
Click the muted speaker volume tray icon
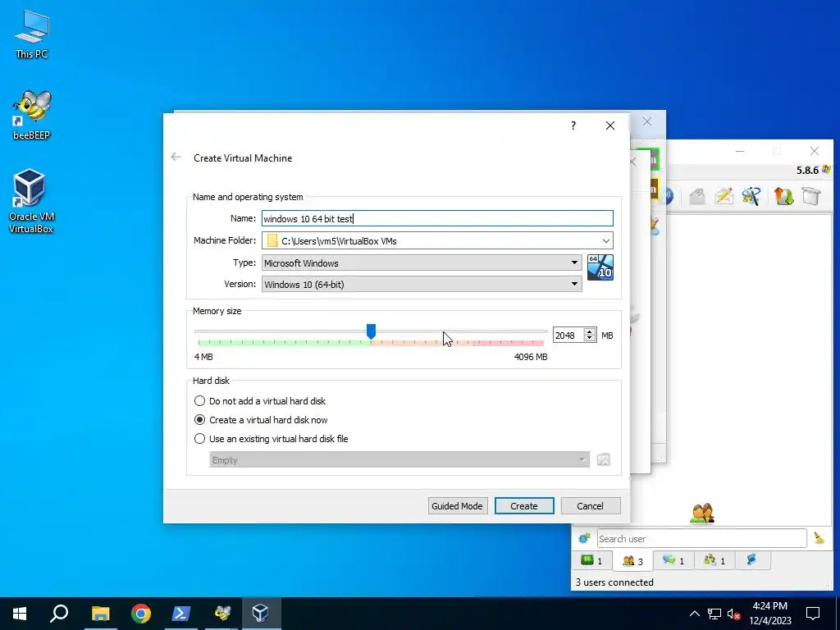click(734, 614)
